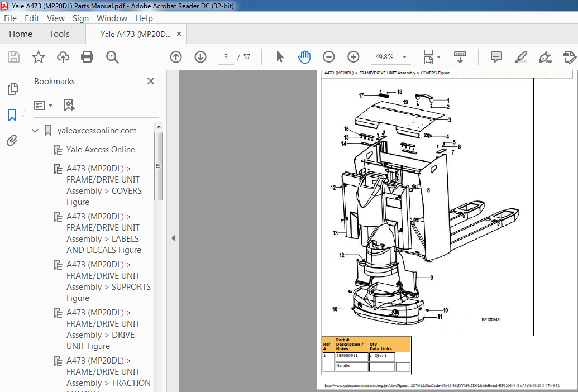The height and width of the screenshot is (392, 578).
Task: Click the bookmarks panel scrollbar thumb
Action: [158, 166]
